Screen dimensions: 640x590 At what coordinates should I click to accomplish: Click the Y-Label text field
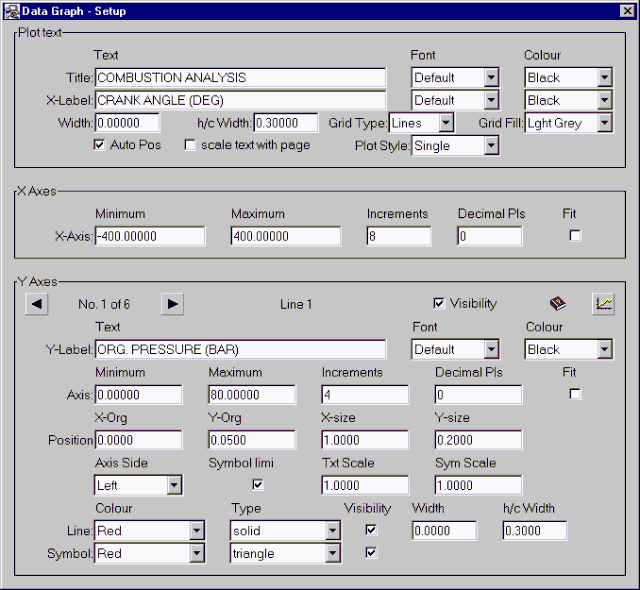pos(240,349)
